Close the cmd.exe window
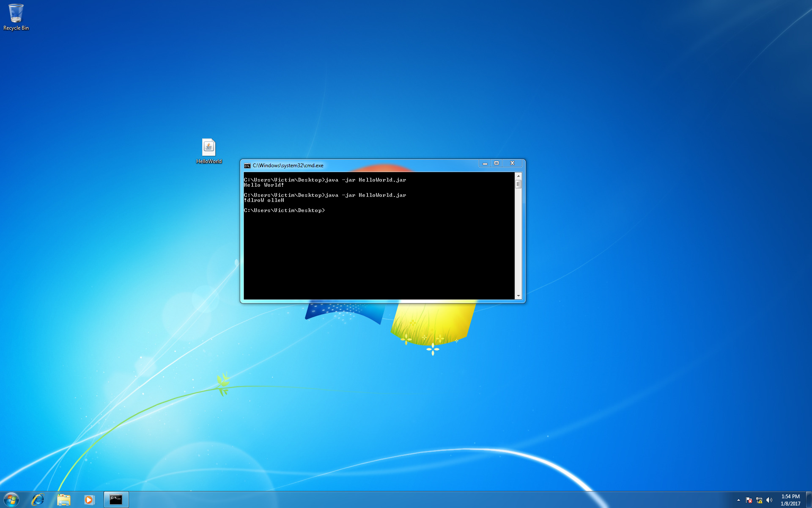Viewport: 812px width, 508px height. pyautogui.click(x=512, y=163)
